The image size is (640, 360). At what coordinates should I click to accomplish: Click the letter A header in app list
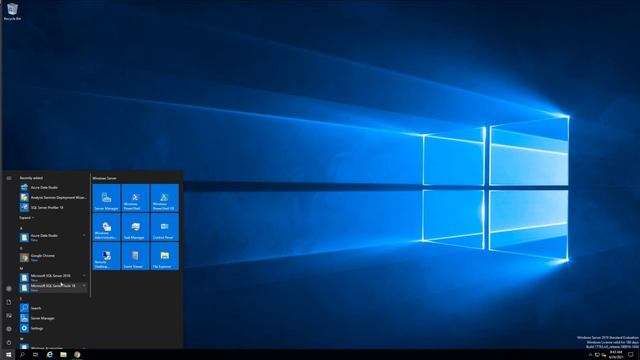tap(21, 228)
